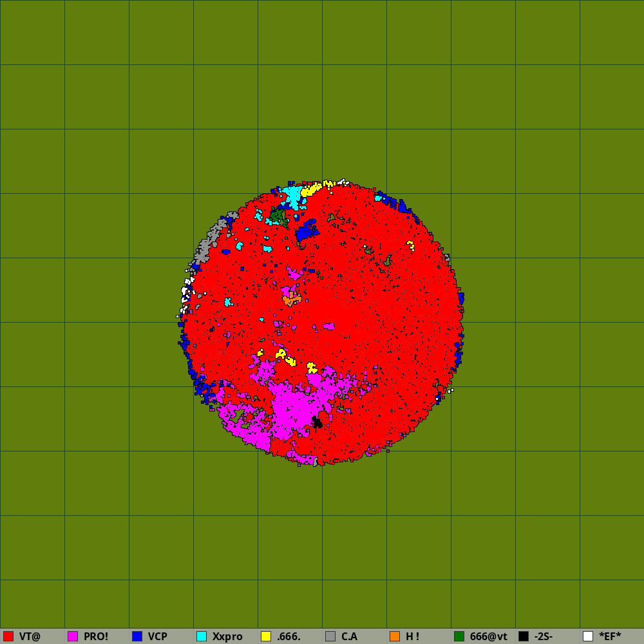Viewport: 644px width, 644px height.
Task: Select the 'Xxpro' team label
Action: [x=227, y=637]
